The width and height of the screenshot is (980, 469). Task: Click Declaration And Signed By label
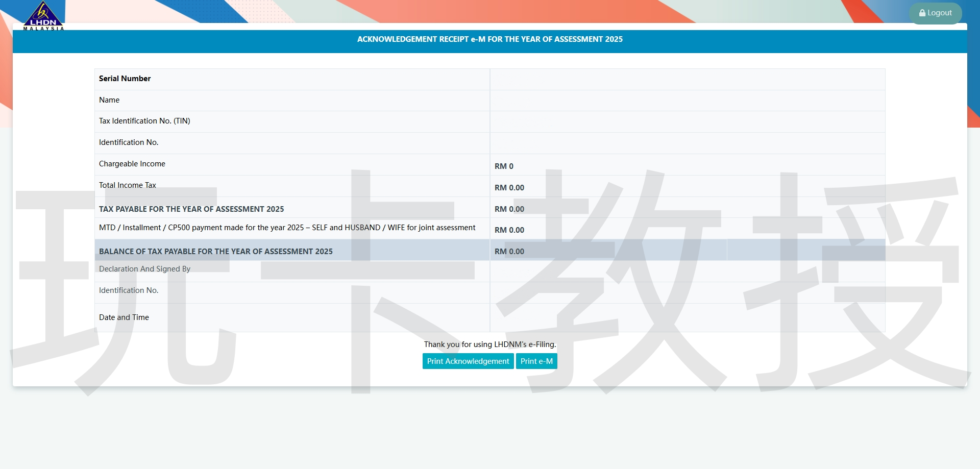(144, 269)
